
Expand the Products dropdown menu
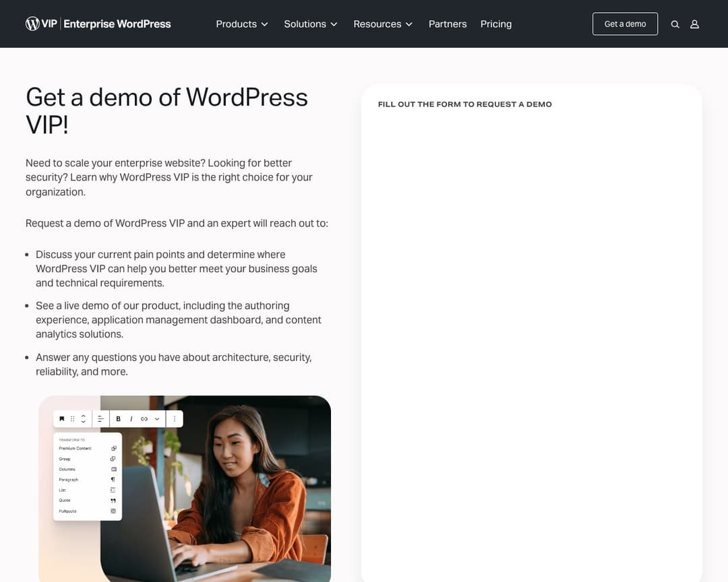point(241,24)
